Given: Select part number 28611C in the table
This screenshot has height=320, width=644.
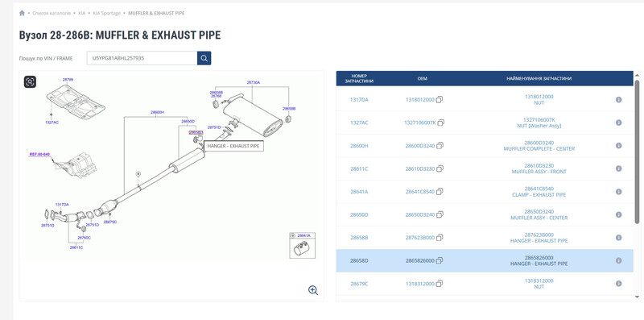Looking at the screenshot, I should click(x=359, y=168).
